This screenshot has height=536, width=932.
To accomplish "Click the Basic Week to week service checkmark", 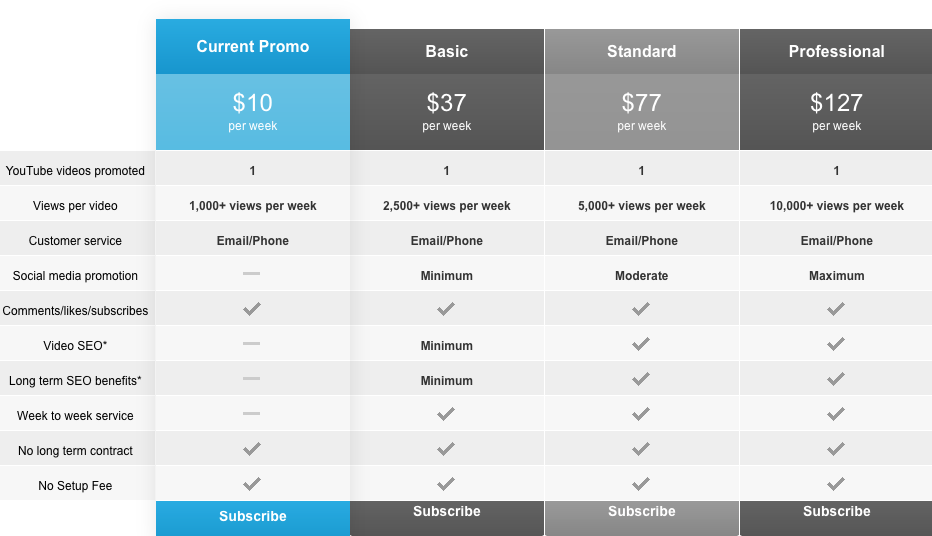I will [446, 414].
